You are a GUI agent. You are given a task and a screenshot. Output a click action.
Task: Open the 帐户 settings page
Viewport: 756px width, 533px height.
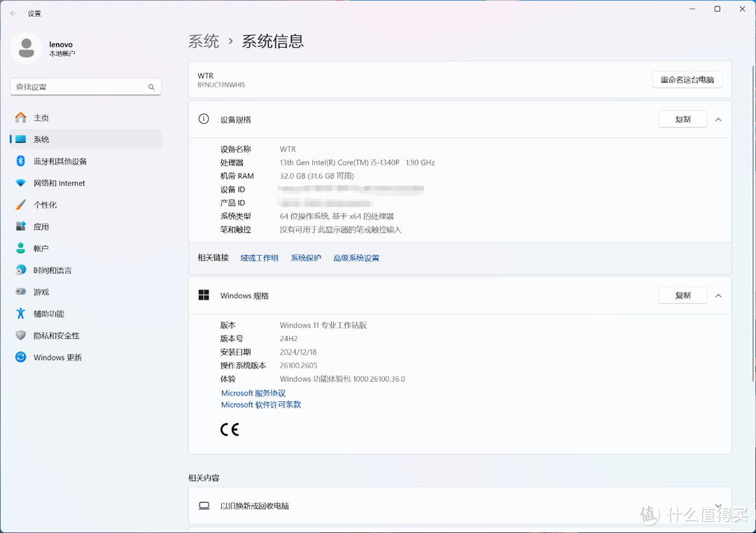pos(86,248)
